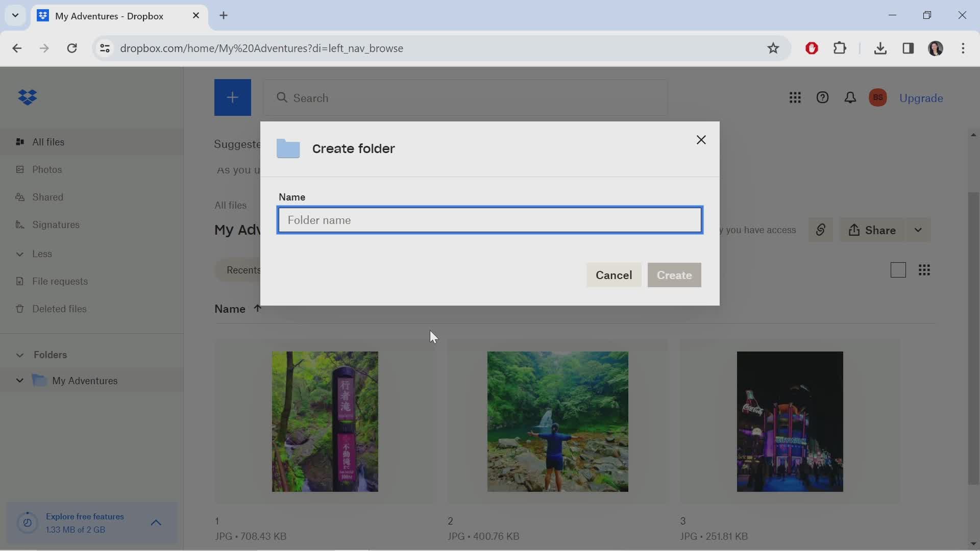The width and height of the screenshot is (980, 551).
Task: Collapse the Less section in sidebar
Action: 19,253
